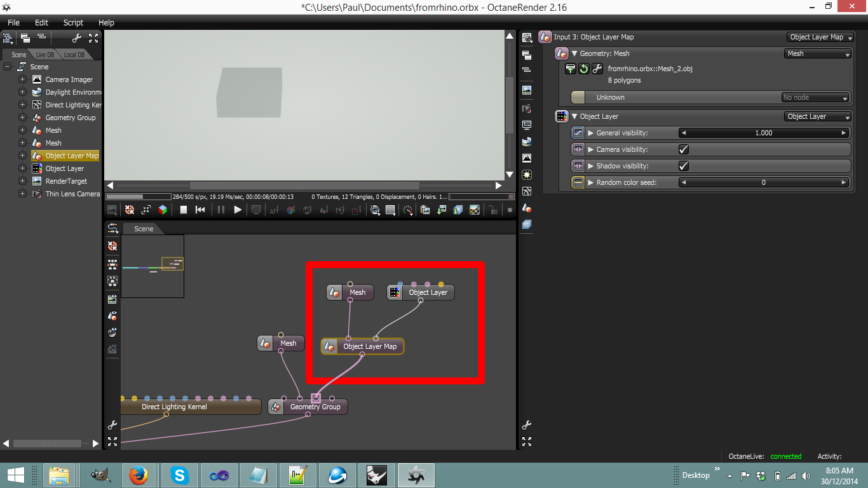Click the wrench icon in outliner toolbar

pos(76,38)
